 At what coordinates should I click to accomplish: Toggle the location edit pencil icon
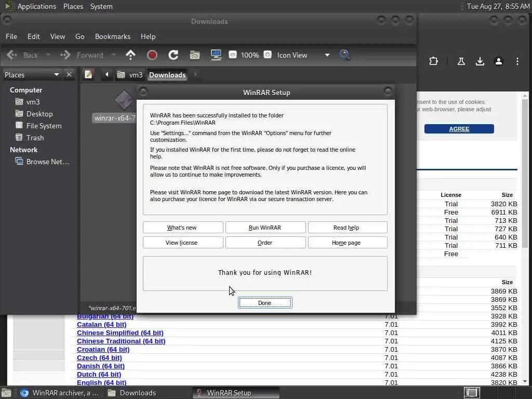(x=88, y=74)
